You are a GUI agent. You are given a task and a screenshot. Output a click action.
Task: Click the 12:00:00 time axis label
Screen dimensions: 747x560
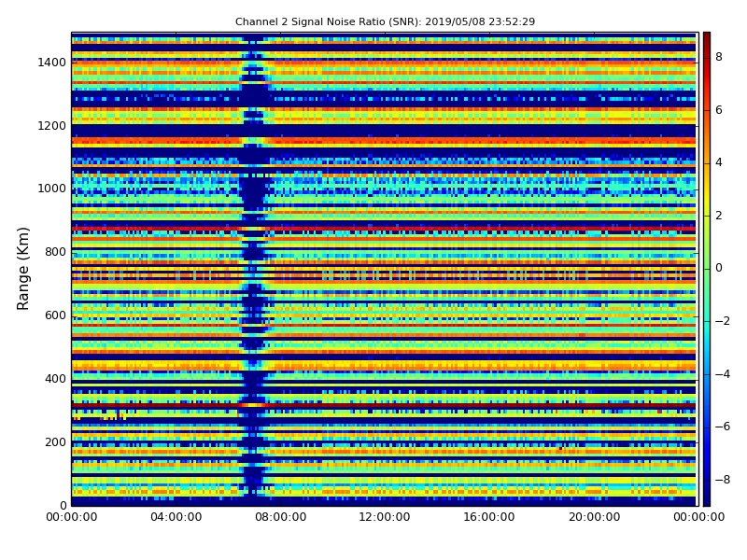pyautogui.click(x=385, y=517)
